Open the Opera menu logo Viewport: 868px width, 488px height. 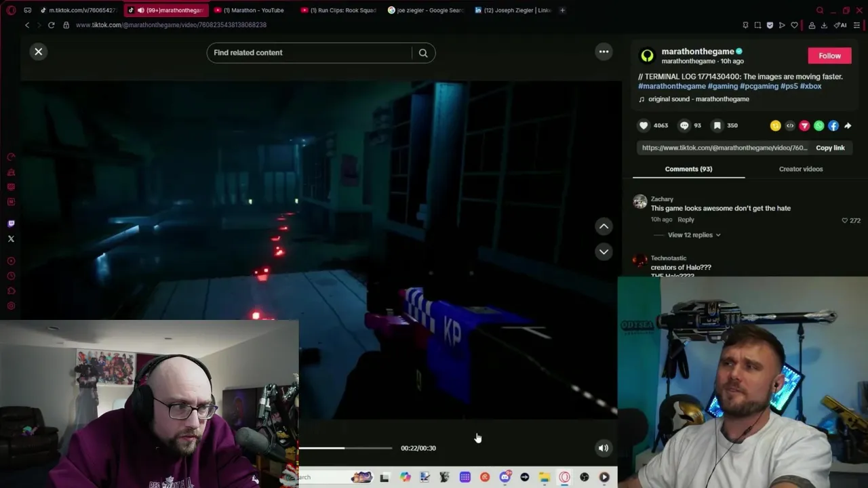point(12,10)
